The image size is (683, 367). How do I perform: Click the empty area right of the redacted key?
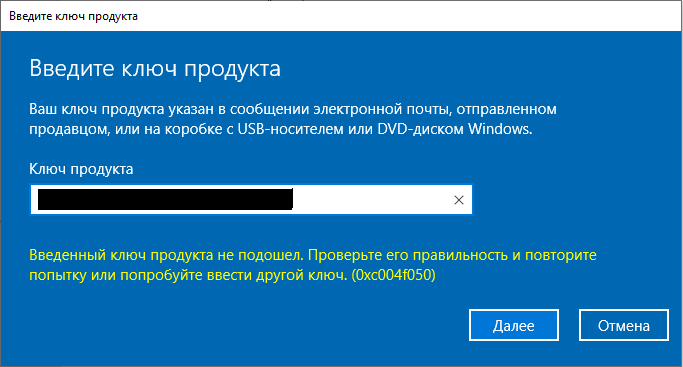tap(372, 200)
